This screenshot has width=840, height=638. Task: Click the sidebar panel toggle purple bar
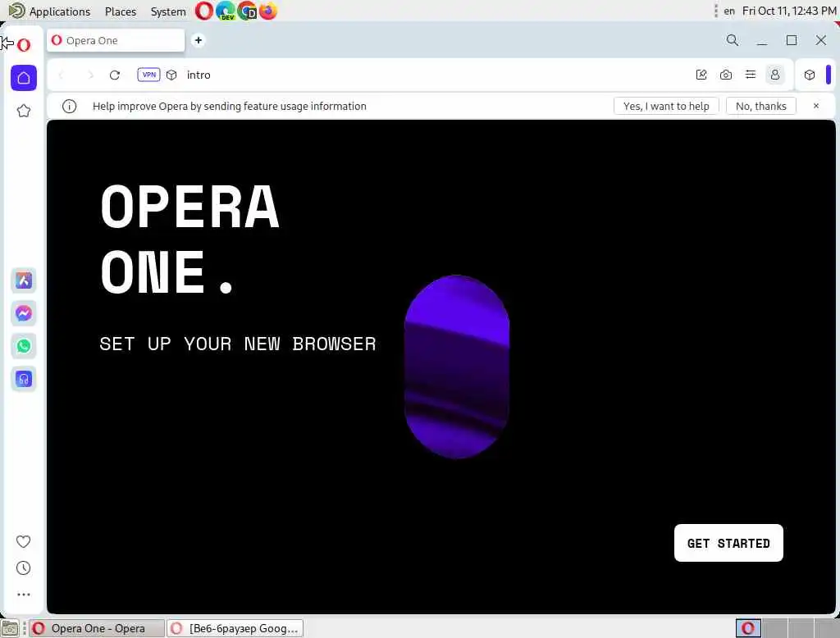click(x=829, y=75)
